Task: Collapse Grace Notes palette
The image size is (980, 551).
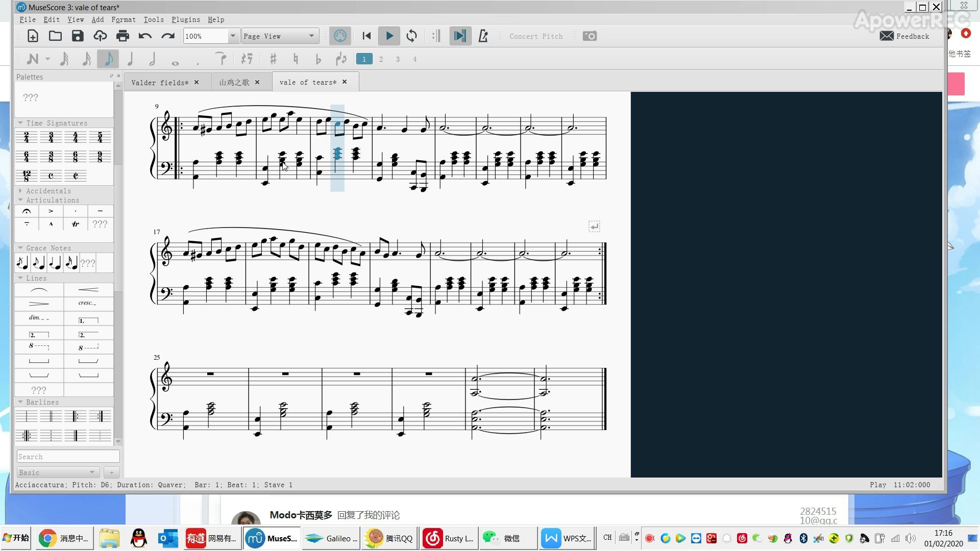Action: pos(20,248)
